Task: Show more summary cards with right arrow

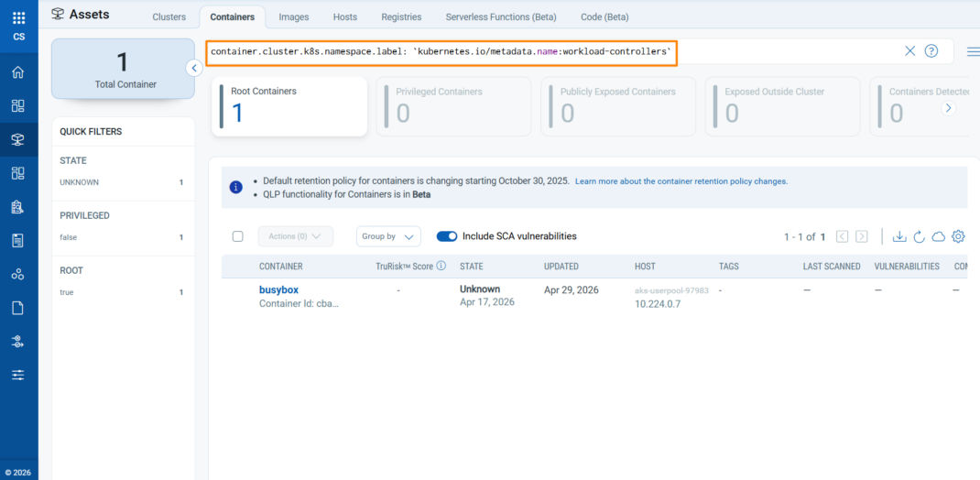Action: click(949, 108)
